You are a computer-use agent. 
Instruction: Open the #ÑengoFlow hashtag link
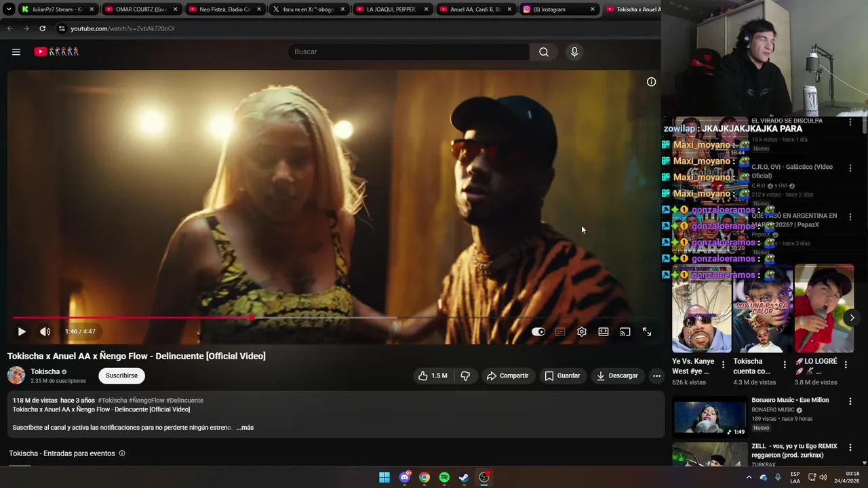146,401
